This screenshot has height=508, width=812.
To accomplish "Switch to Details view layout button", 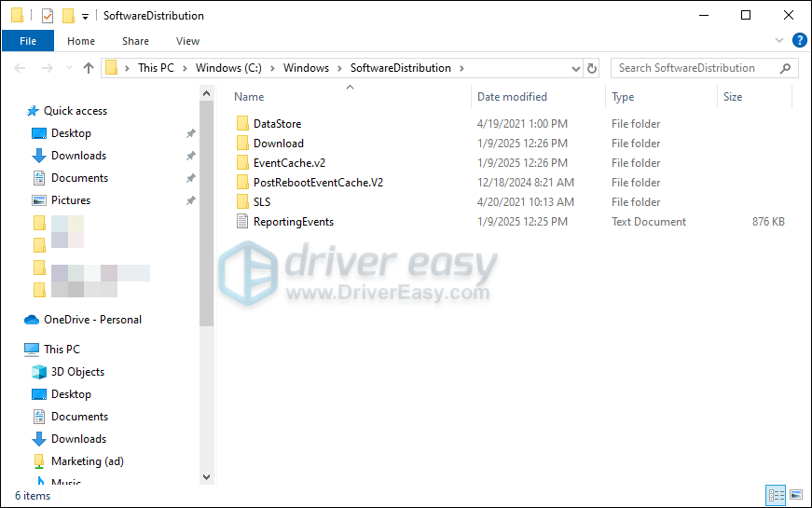I will coord(776,496).
